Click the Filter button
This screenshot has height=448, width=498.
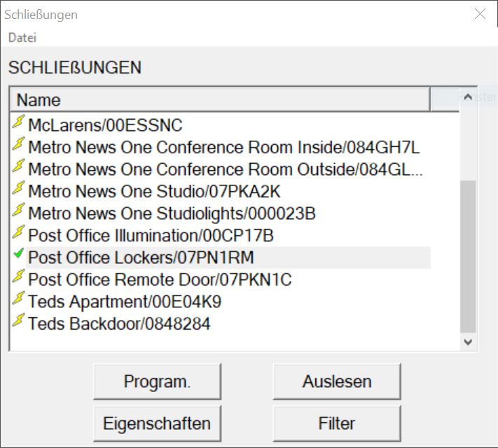pos(337,423)
